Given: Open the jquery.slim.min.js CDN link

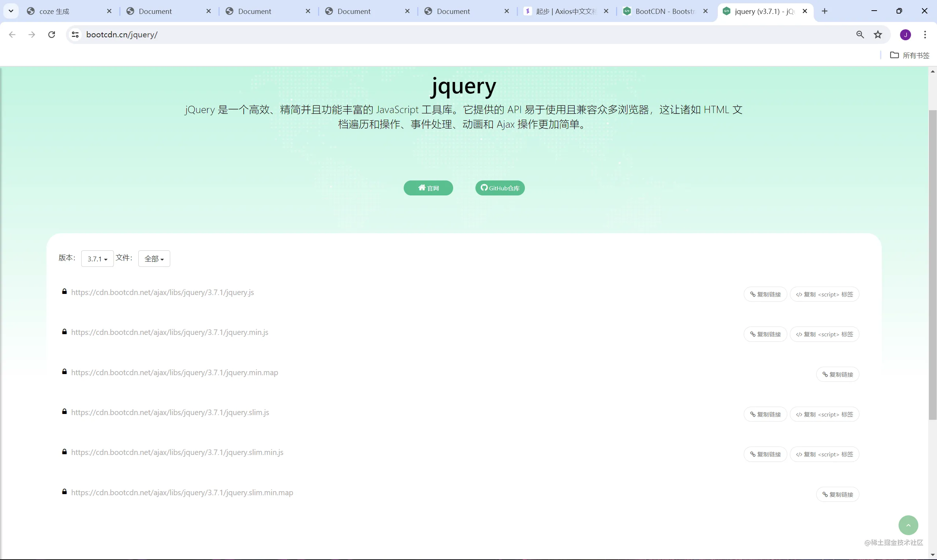Looking at the screenshot, I should (x=178, y=452).
